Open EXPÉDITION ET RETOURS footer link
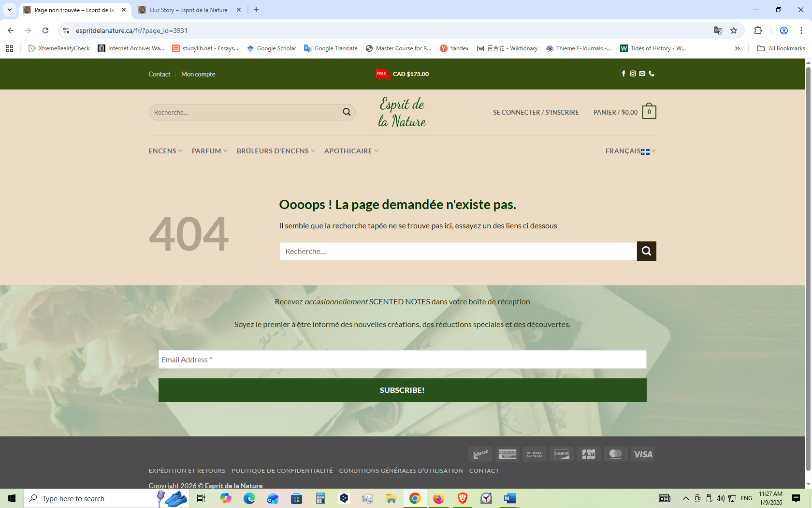 click(x=187, y=471)
